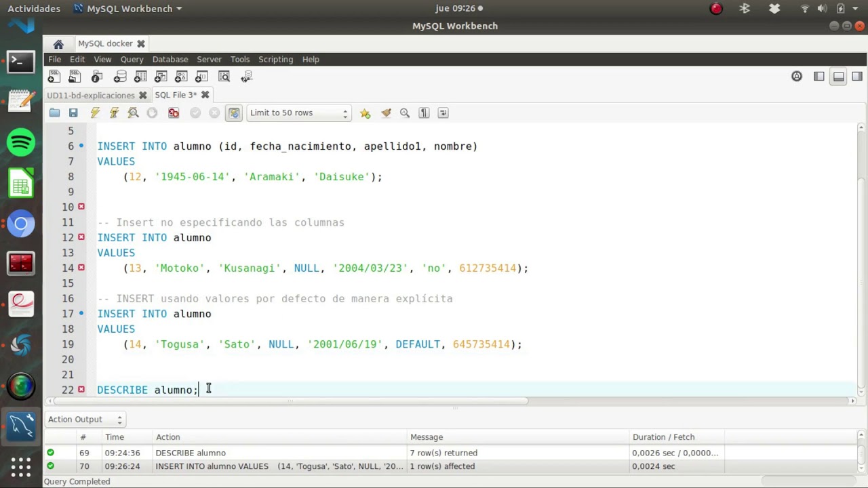
Task: Launch Spotify from the dock
Action: pos(21,143)
